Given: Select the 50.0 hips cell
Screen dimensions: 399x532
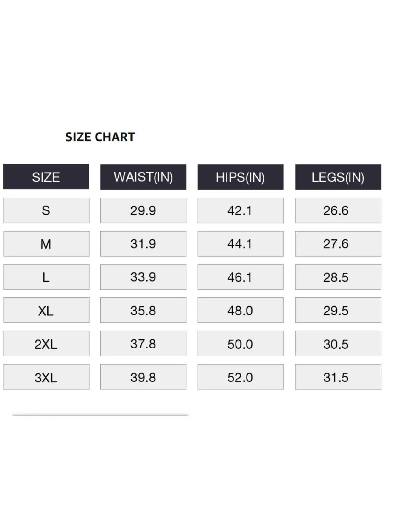Looking at the screenshot, I should [x=240, y=344].
